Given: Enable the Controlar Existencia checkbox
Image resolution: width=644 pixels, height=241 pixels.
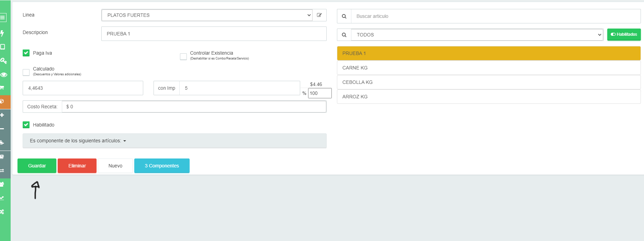Looking at the screenshot, I should coord(183,56).
